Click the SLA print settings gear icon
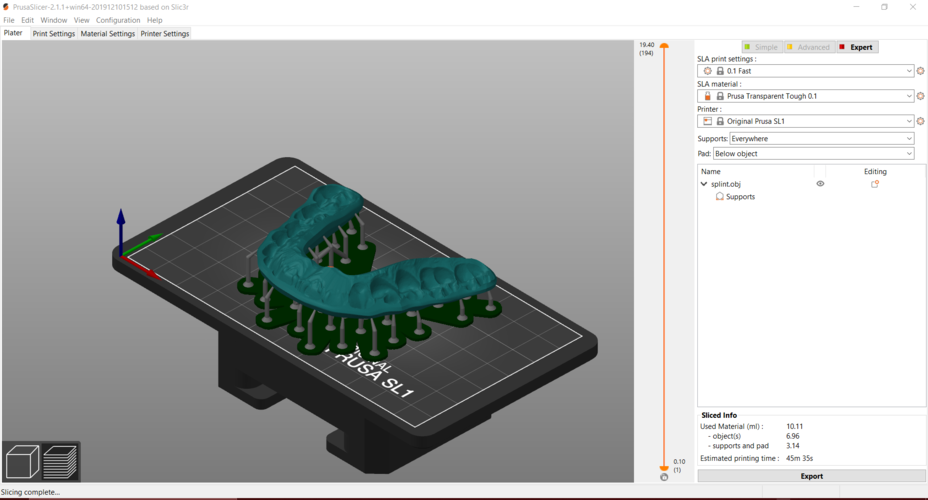Image resolution: width=928 pixels, height=500 pixels. coord(920,71)
